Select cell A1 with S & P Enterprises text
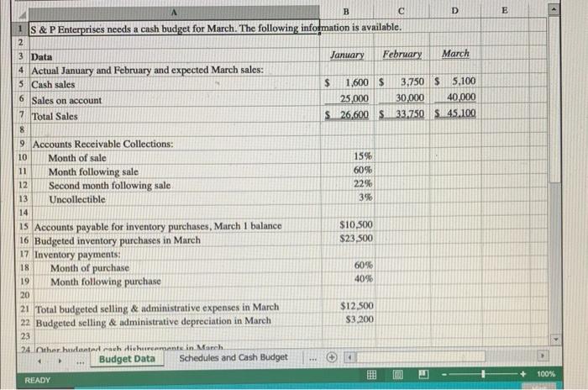Screen dimensions: 588x390 point(175,28)
